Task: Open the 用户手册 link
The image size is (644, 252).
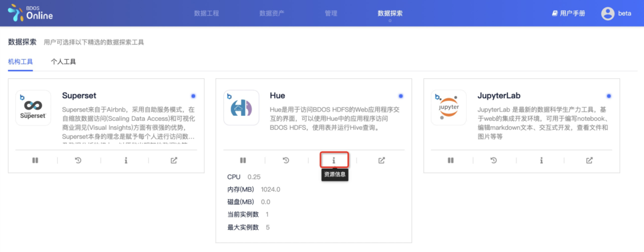Action: tap(569, 13)
